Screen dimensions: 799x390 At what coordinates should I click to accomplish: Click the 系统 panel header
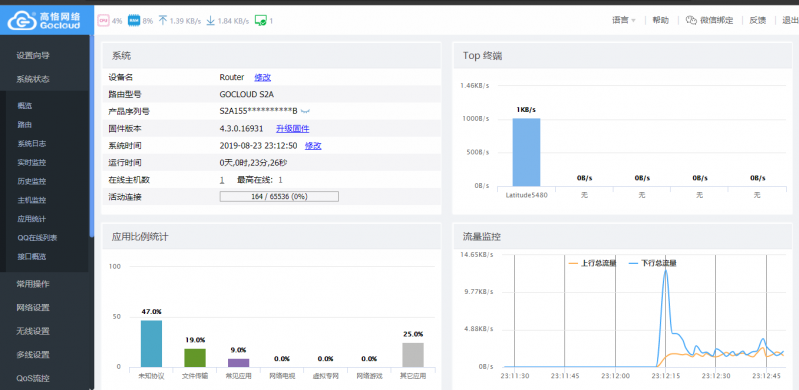pos(272,56)
